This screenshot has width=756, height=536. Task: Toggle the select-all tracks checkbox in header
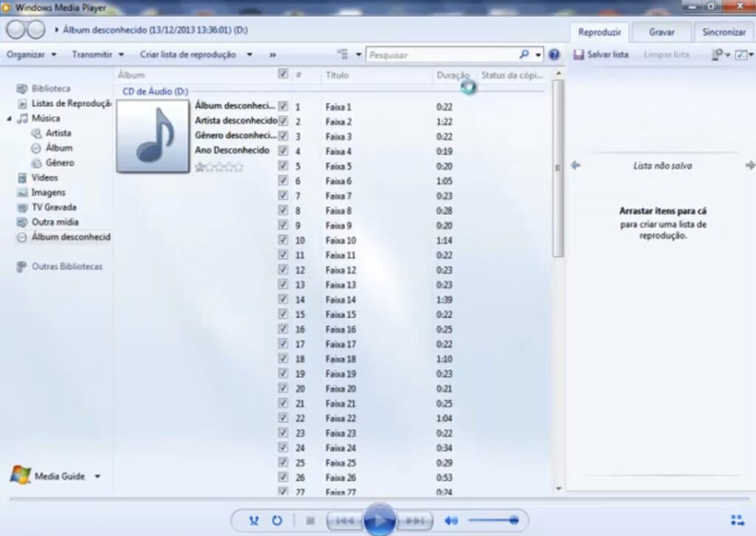[x=283, y=74]
